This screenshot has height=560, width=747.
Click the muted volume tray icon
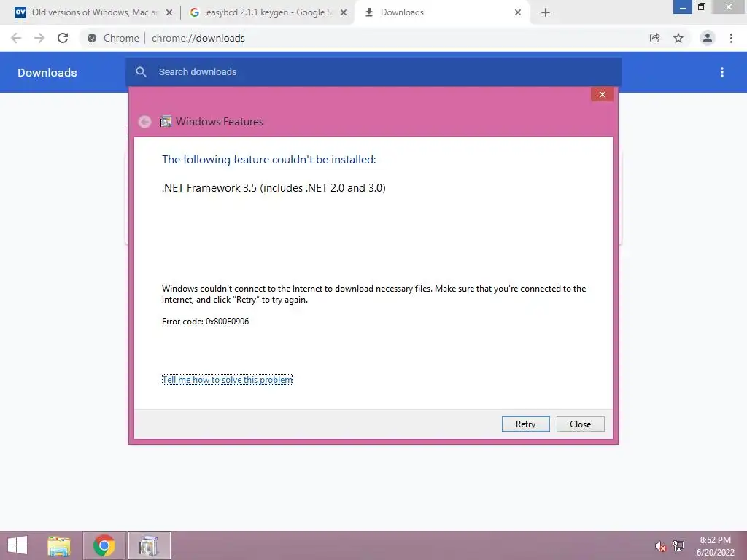point(660,546)
